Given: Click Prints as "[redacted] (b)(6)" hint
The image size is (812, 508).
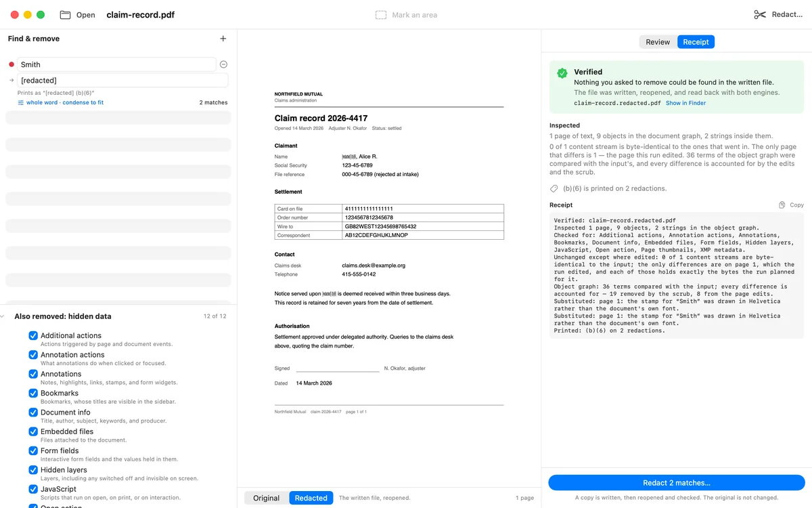Looking at the screenshot, I should (x=56, y=93).
